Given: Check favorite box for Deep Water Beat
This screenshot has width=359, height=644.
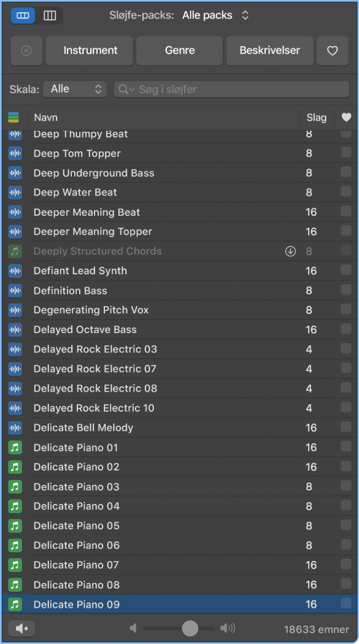Looking at the screenshot, I should (x=346, y=191).
